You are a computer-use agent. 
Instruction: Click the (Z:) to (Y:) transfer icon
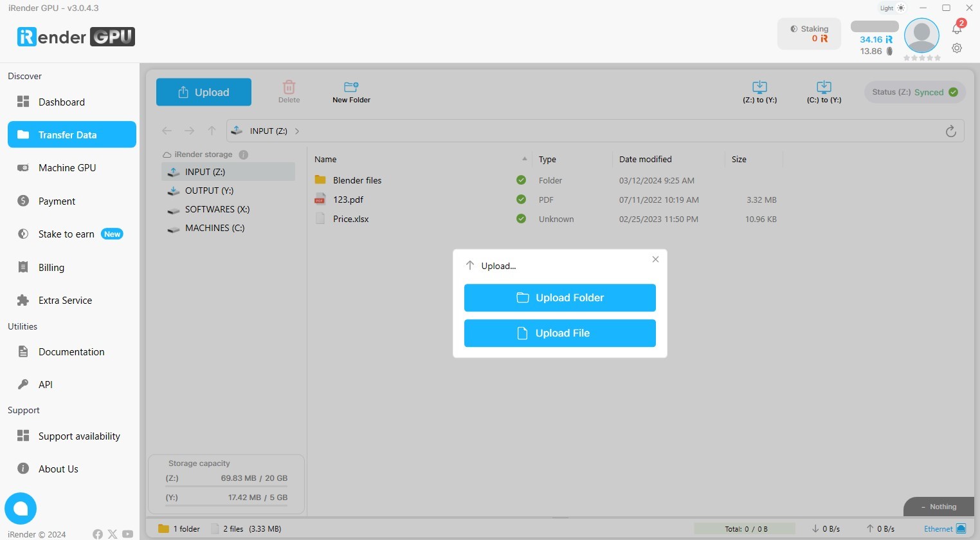[760, 92]
